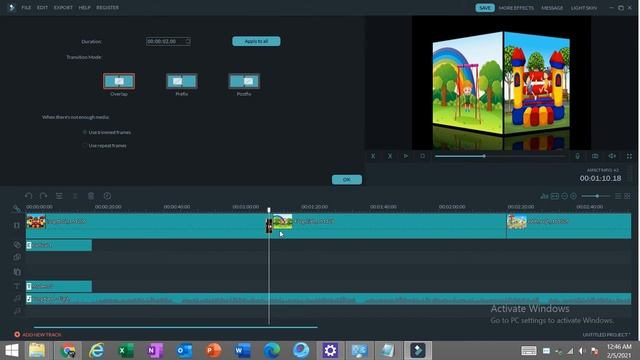
Task: Click the preview playback progress slider
Action: (501, 156)
